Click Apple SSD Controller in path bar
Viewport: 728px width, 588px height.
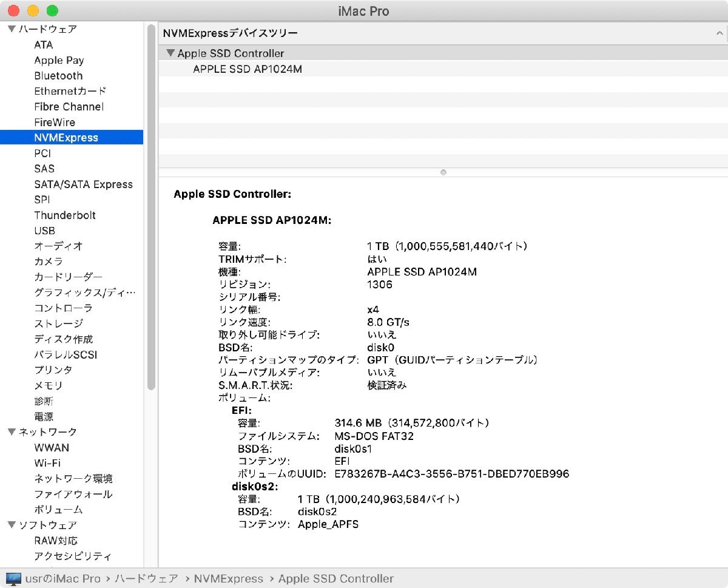(336, 579)
